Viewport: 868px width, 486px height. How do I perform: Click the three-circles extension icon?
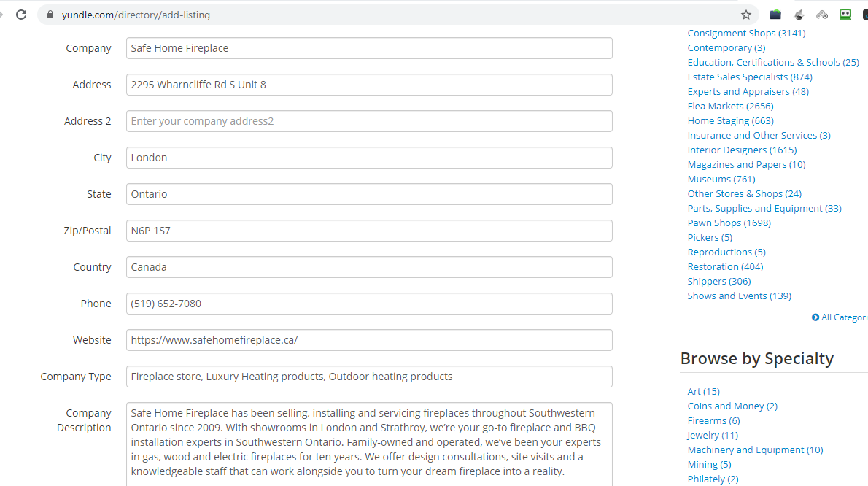tap(822, 15)
